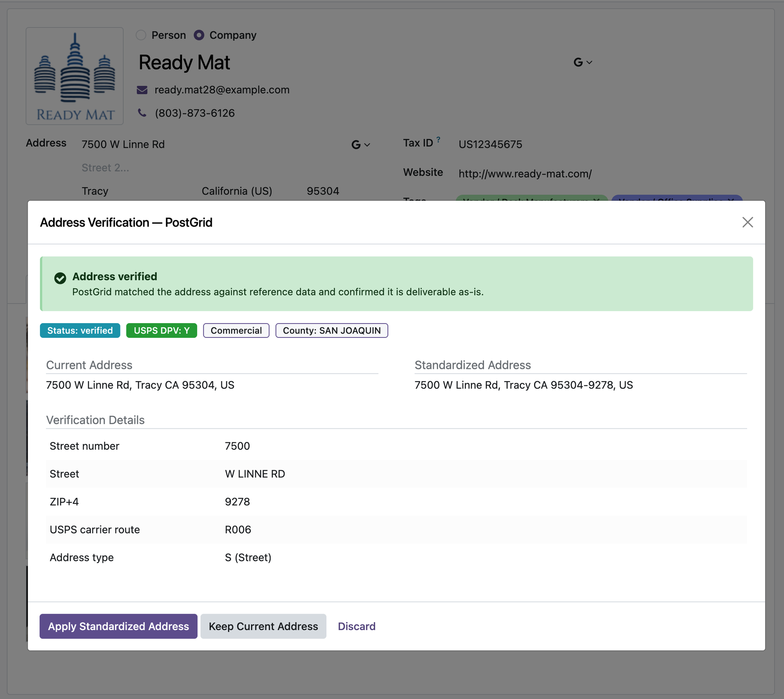Click the Street value W LINNE RD

(255, 474)
